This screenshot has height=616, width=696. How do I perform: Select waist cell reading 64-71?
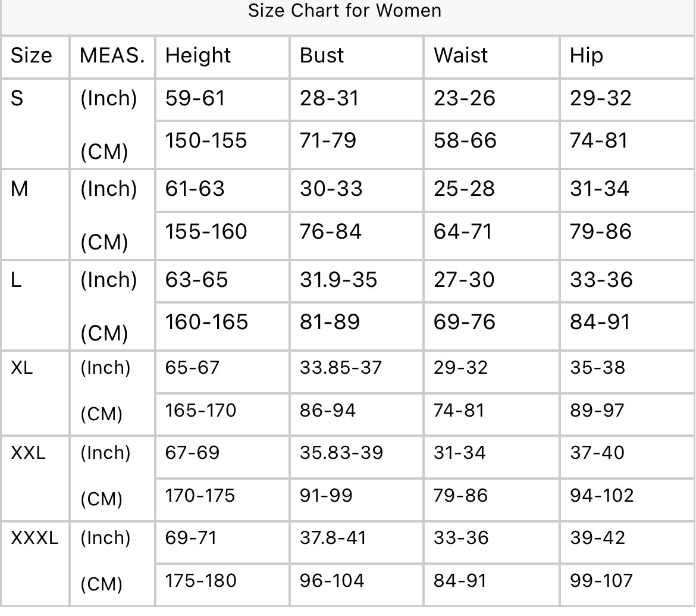point(463,232)
